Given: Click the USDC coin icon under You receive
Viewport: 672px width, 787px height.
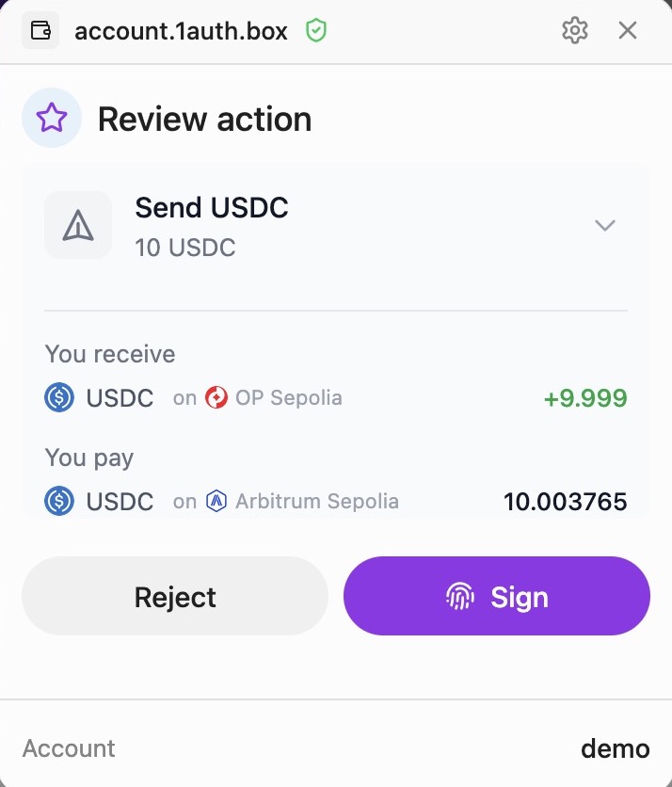Looking at the screenshot, I should (58, 397).
